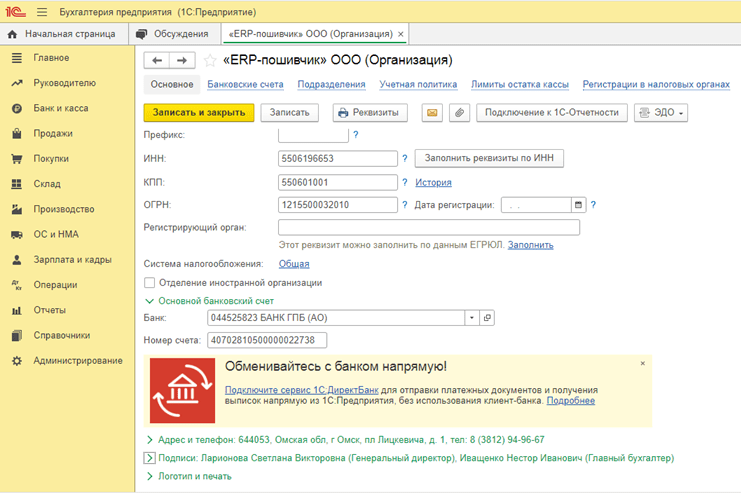Open Продажи section in sidebar

[x=67, y=133]
